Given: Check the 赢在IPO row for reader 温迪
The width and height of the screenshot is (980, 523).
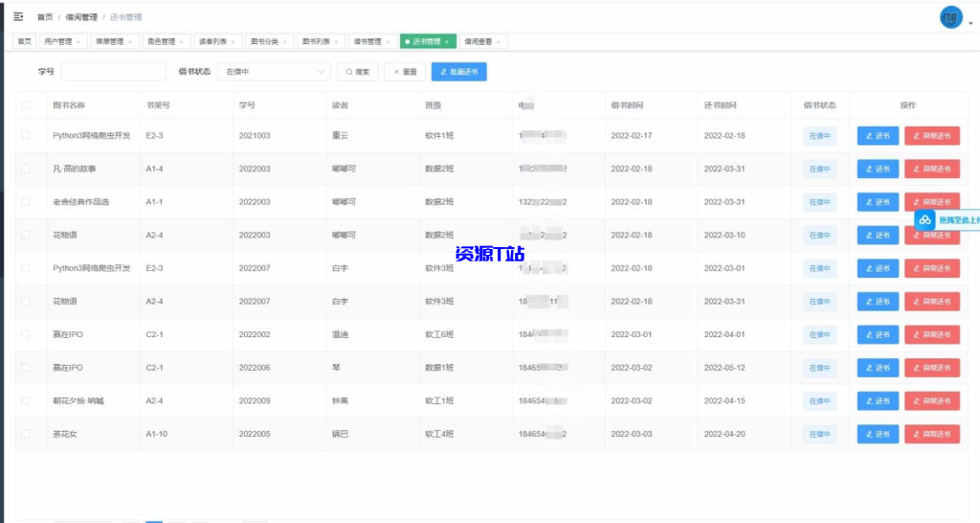Looking at the screenshot, I should [26, 334].
